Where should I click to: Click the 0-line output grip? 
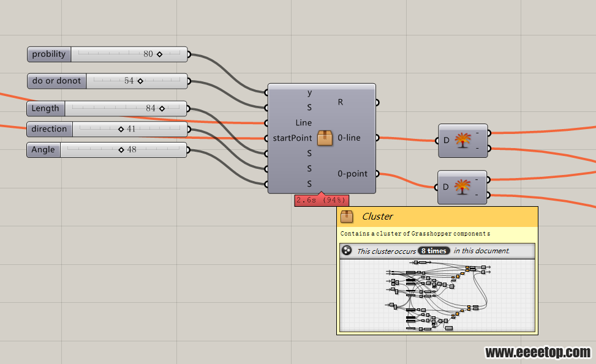[x=377, y=138]
